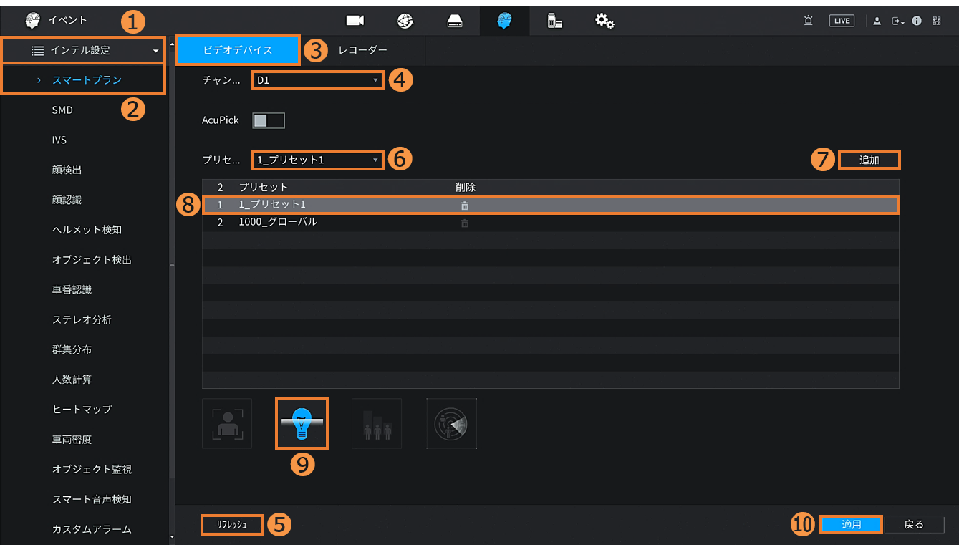Viewport: 959px width, 560px height.
Task: Select the 1000_グローバル preset row
Action: click(278, 222)
